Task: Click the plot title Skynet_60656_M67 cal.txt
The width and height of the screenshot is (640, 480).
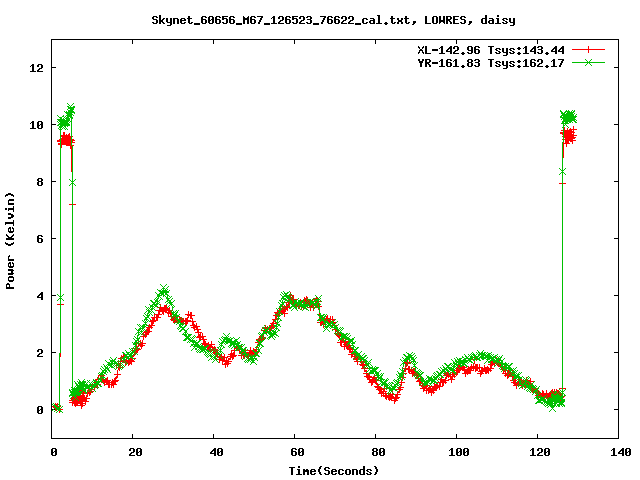Action: (x=333, y=20)
